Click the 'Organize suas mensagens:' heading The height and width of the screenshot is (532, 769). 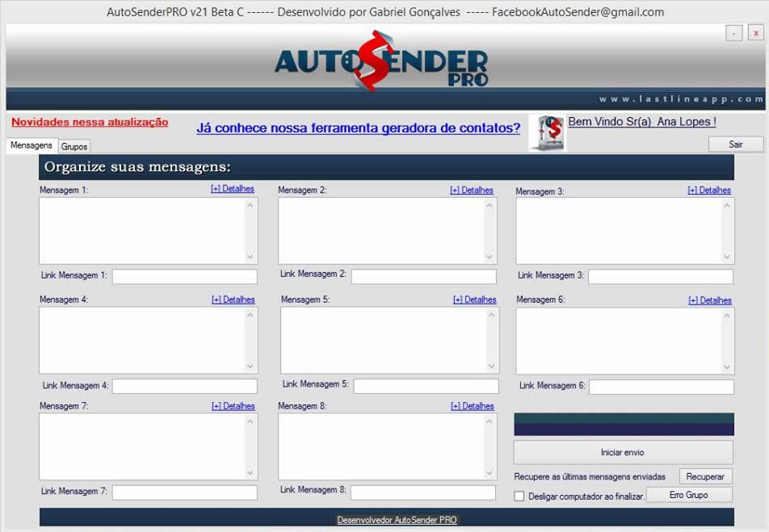(137, 167)
